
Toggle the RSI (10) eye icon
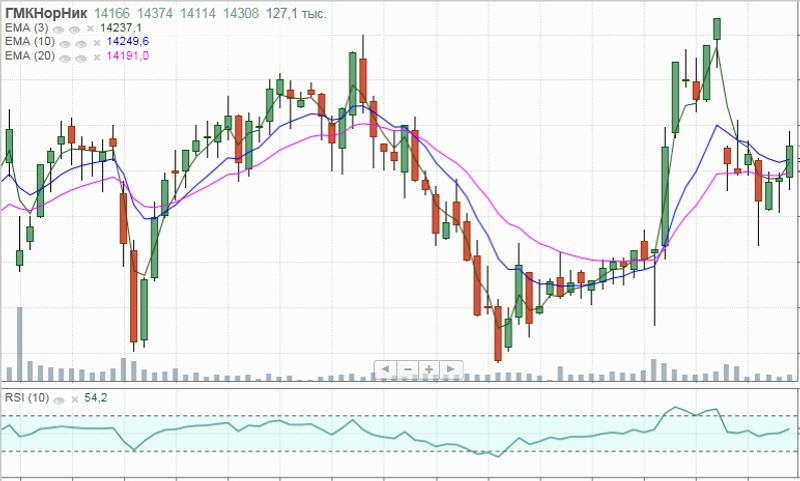(x=59, y=400)
